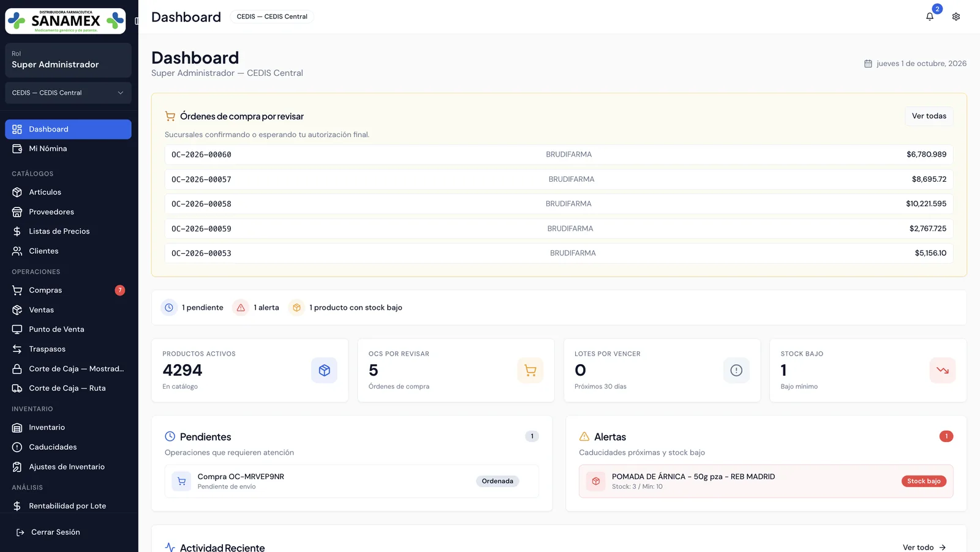Click the Punto de Venta monitor icon

click(x=17, y=329)
